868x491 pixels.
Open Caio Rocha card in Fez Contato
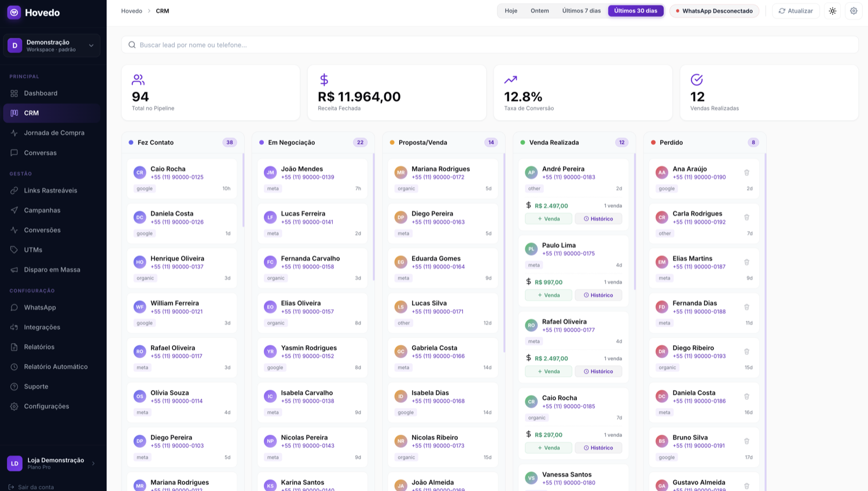point(182,179)
